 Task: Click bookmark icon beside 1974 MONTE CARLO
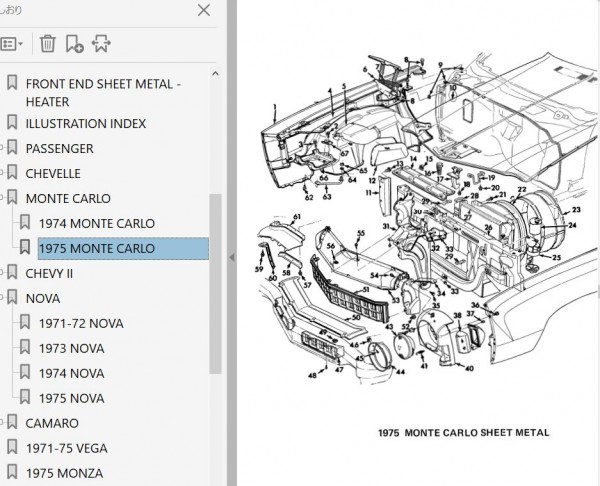pyautogui.click(x=25, y=222)
